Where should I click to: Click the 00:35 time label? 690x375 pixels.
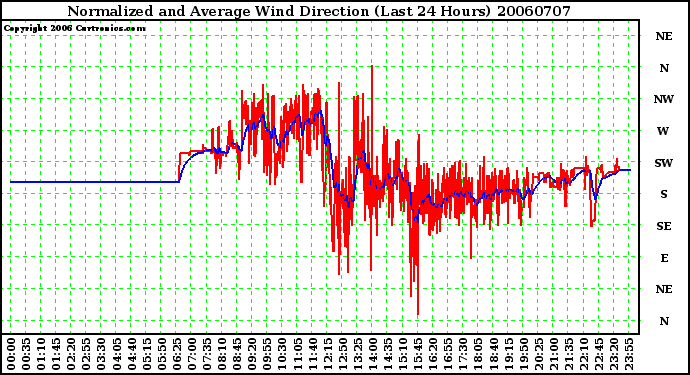(26, 354)
